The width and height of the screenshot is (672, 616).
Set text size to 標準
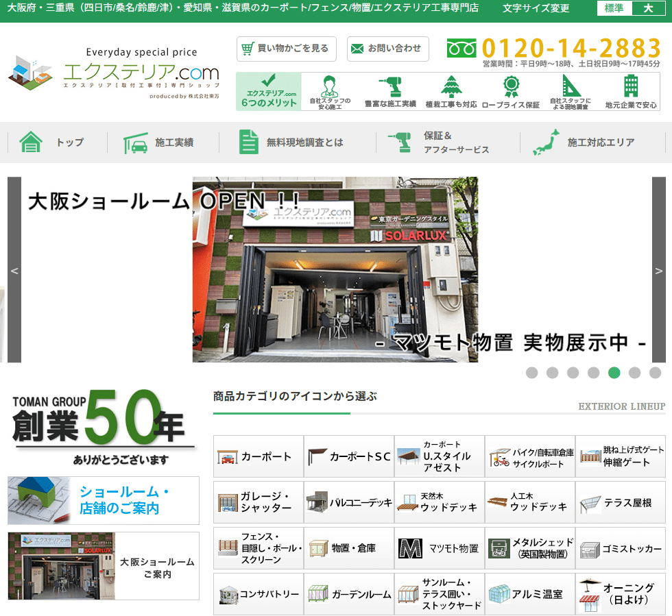[x=614, y=8]
